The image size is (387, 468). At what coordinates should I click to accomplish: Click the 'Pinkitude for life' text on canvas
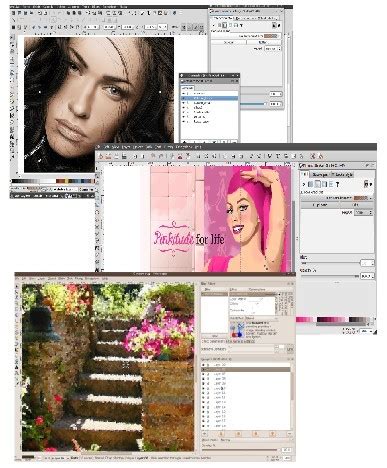point(189,238)
